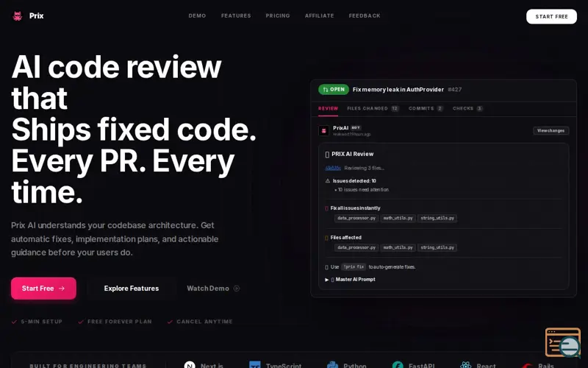Click string_utils.py under Fix all issues instantly
The width and height of the screenshot is (588, 368).
[x=437, y=218]
